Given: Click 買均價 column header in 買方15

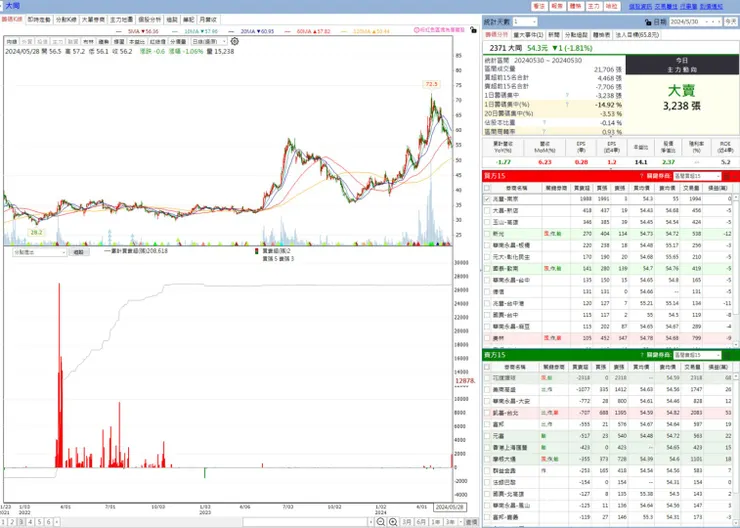Looking at the screenshot, I should pyautogui.click(x=641, y=188).
